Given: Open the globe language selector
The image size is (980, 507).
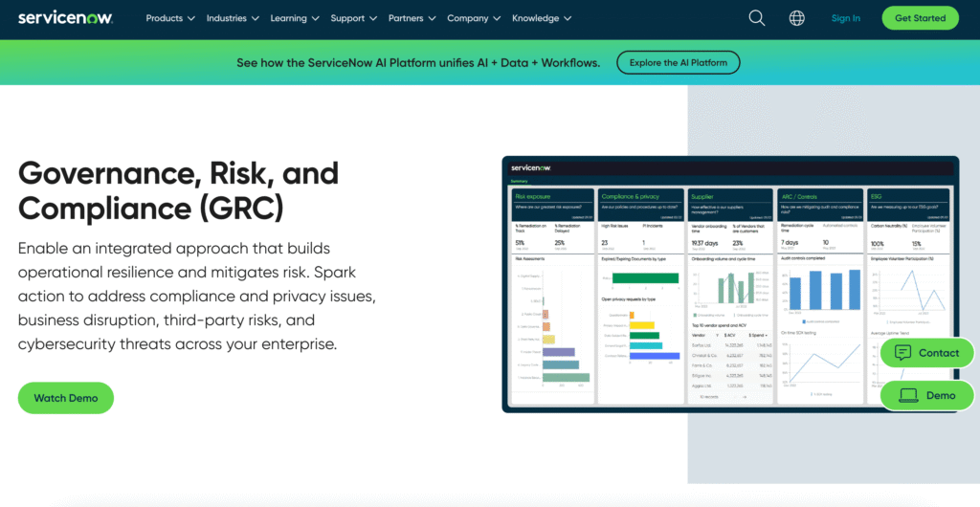Looking at the screenshot, I should tap(797, 18).
